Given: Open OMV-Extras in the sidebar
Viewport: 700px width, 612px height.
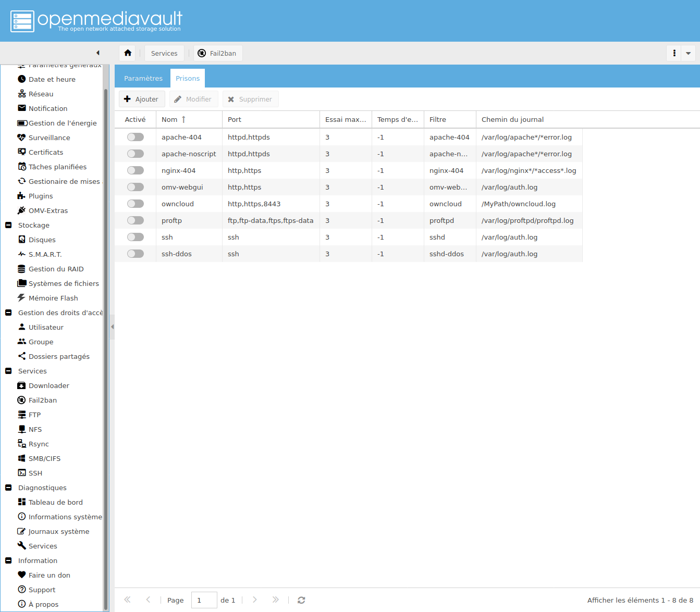Looking at the screenshot, I should tap(48, 210).
